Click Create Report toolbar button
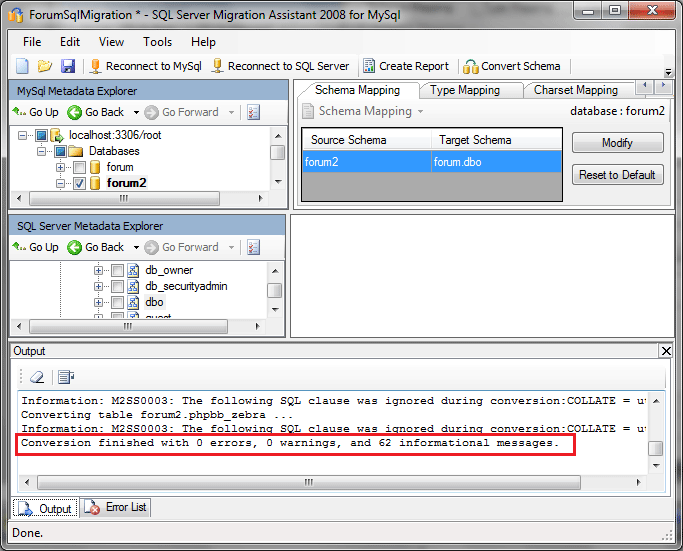Viewport: 683px width, 551px height. coord(406,66)
